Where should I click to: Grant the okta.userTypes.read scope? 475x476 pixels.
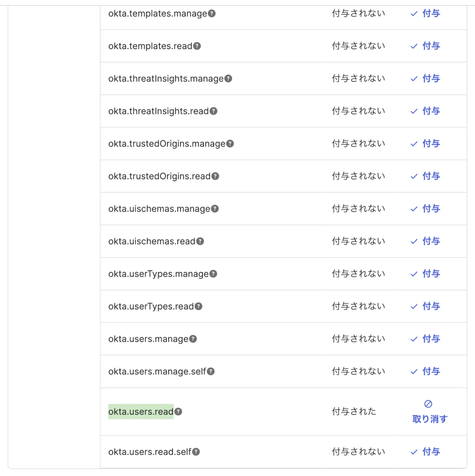[x=426, y=306]
